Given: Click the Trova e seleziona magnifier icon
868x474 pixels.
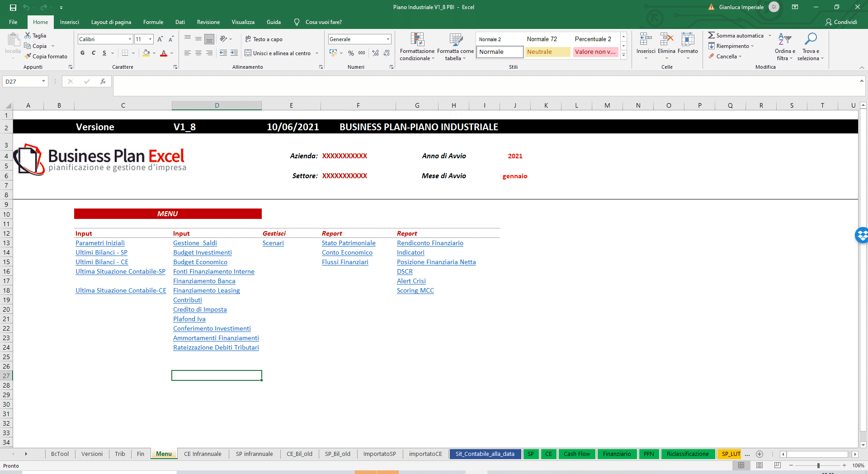Looking at the screenshot, I should (x=811, y=39).
